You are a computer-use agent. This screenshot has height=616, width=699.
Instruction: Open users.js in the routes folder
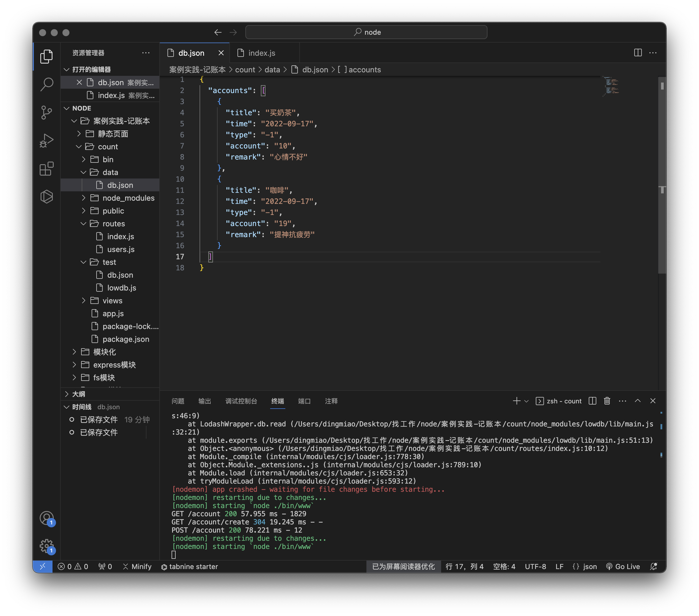[121, 249]
